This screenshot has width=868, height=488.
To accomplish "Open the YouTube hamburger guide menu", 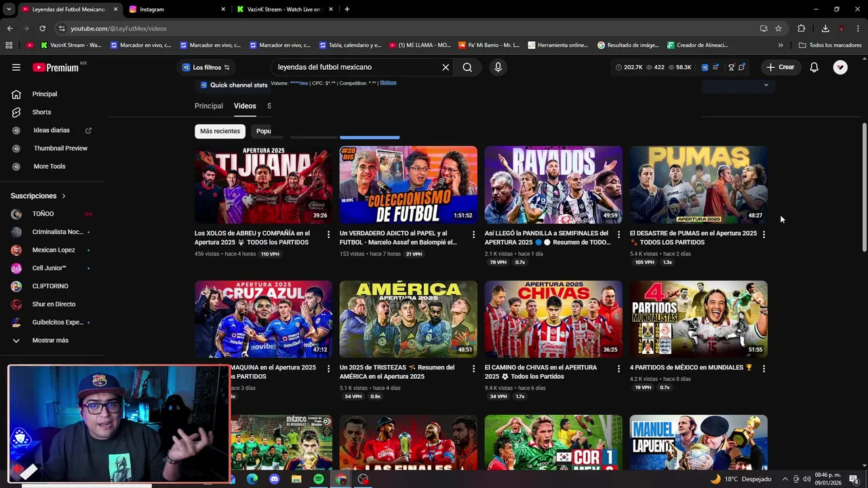I will (x=16, y=67).
